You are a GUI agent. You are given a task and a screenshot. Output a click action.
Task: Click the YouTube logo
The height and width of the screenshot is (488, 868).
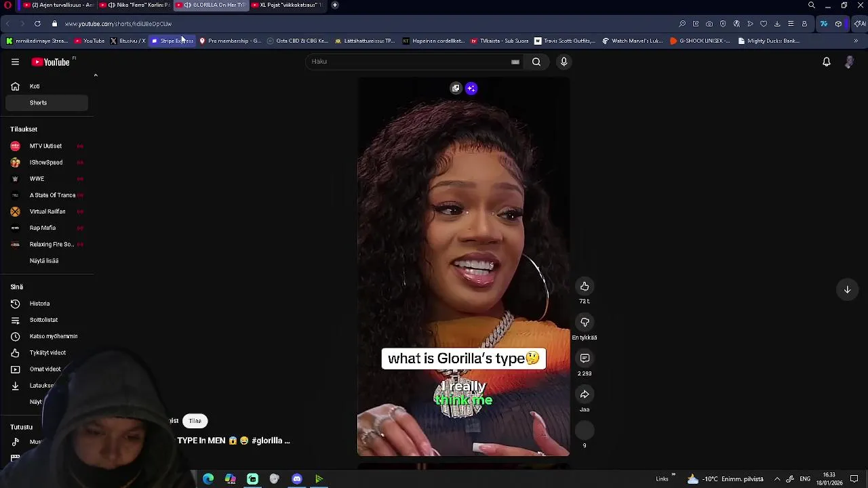tap(50, 62)
